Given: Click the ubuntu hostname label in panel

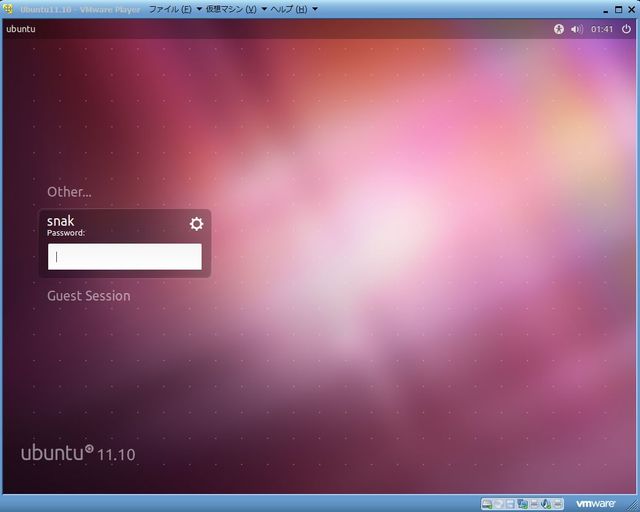Looking at the screenshot, I should 21,29.
